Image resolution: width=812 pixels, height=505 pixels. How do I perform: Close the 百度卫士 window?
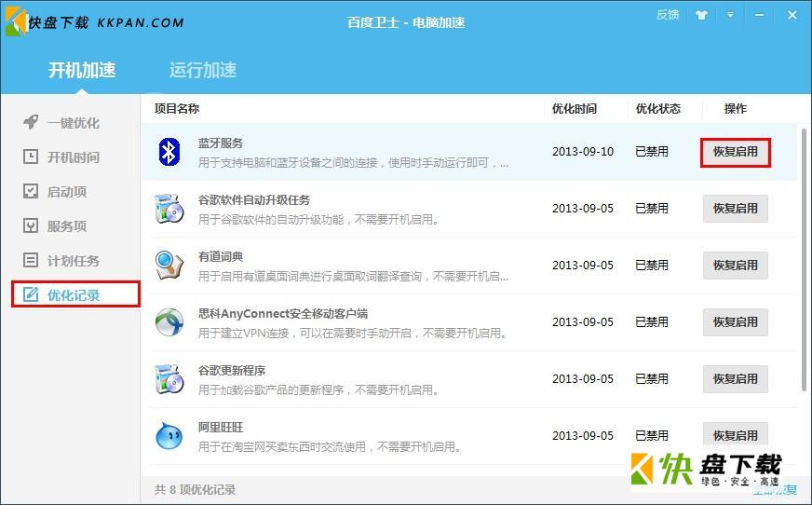[x=792, y=15]
